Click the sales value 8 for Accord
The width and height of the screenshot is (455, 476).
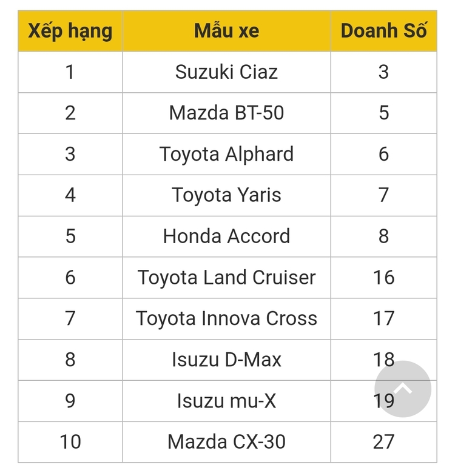tap(384, 236)
